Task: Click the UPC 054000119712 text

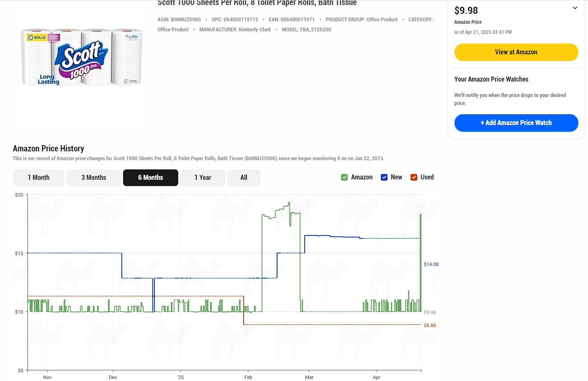Action: 235,20
